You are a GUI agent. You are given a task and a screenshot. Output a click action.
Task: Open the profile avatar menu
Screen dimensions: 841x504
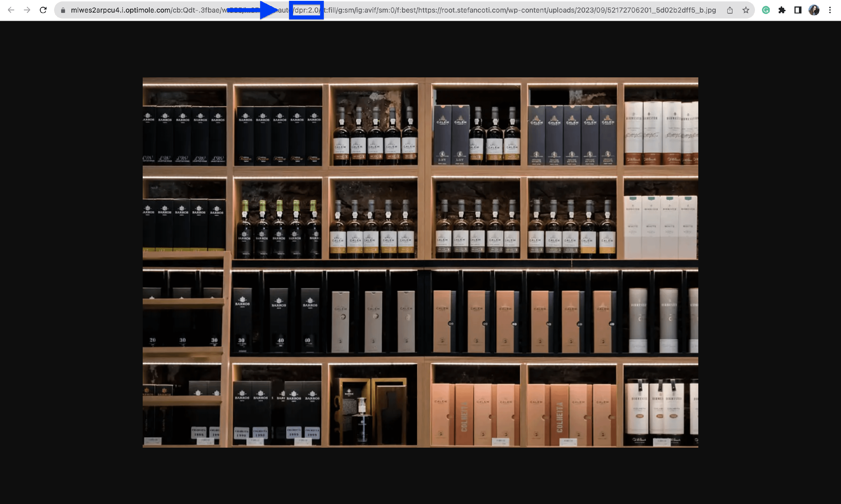[814, 10]
